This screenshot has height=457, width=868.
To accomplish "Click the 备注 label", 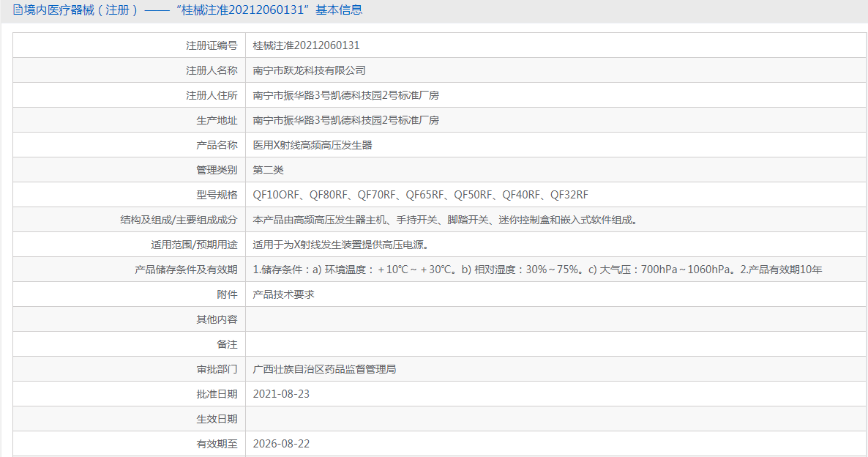I will coord(227,344).
